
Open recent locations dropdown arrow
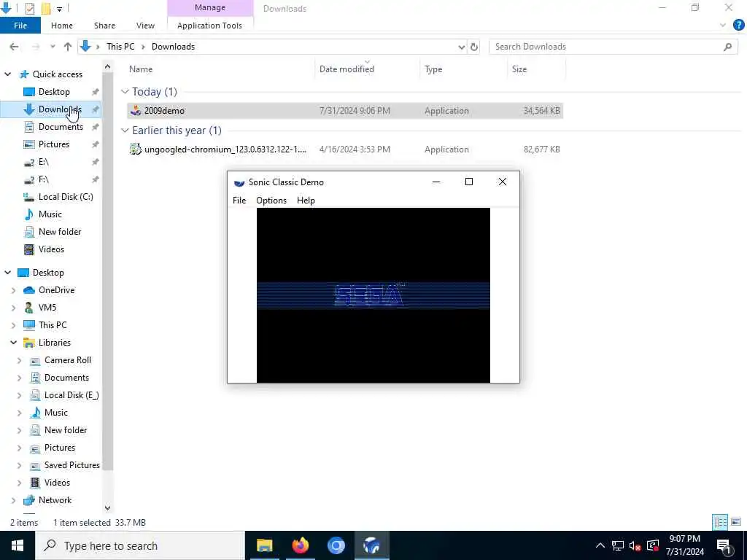point(53,47)
